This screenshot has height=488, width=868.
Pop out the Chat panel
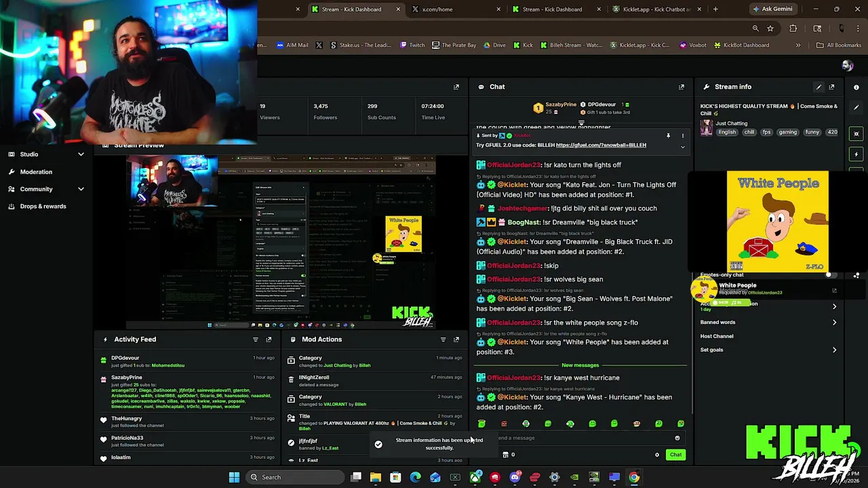point(682,87)
